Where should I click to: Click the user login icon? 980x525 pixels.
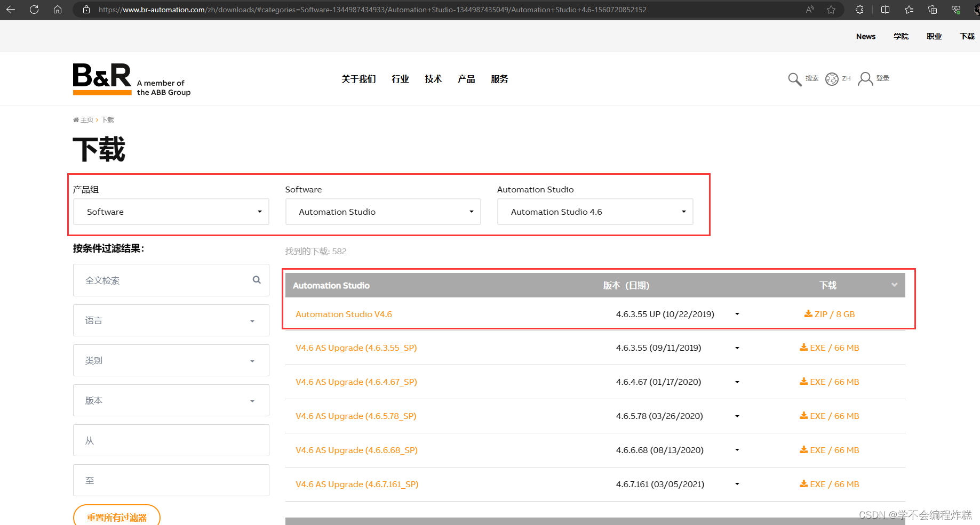tap(865, 79)
